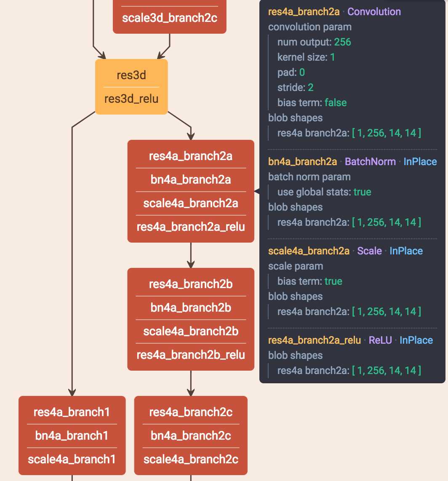Screen dimensions: 448x481
Task: Click the num output value 256
Action: coord(342,42)
